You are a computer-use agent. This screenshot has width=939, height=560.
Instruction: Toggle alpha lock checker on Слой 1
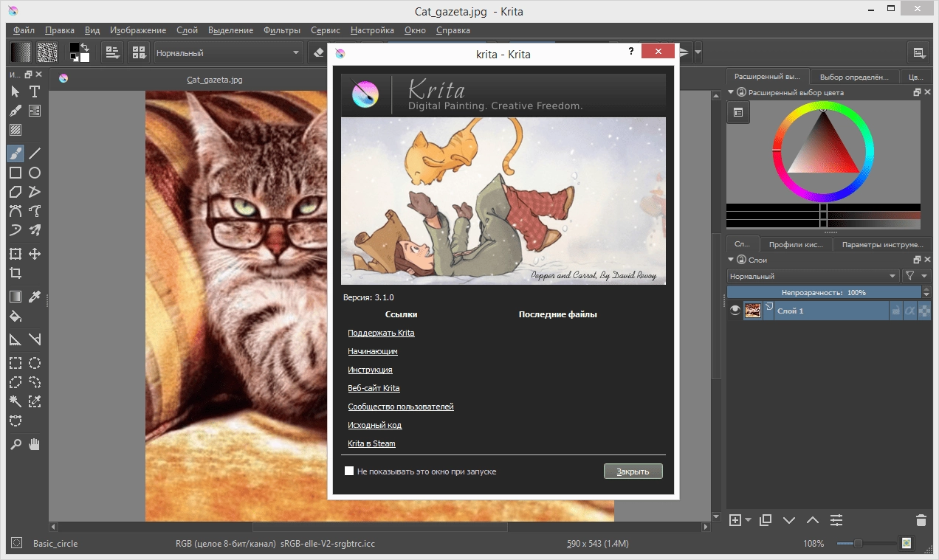coord(923,311)
